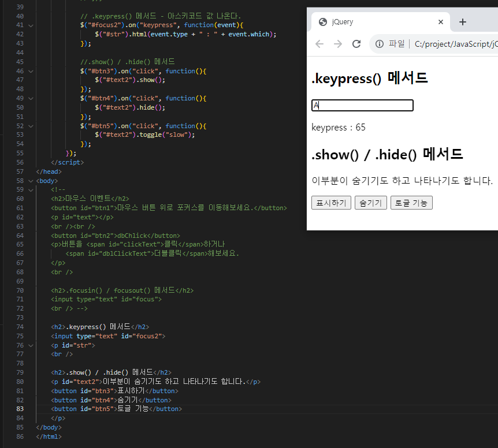Image resolution: width=498 pixels, height=448 pixels.
Task: Click the browser back arrow
Action: tap(319, 44)
